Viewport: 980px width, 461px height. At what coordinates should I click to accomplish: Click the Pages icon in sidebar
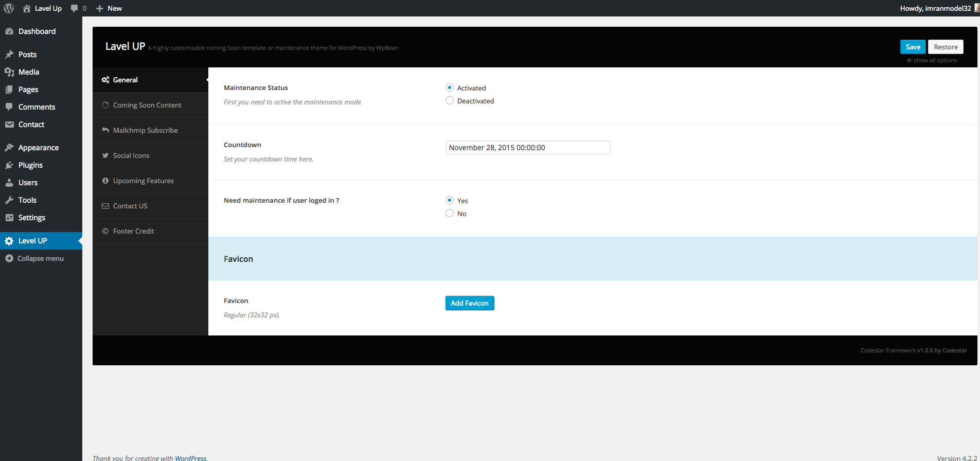pos(9,90)
